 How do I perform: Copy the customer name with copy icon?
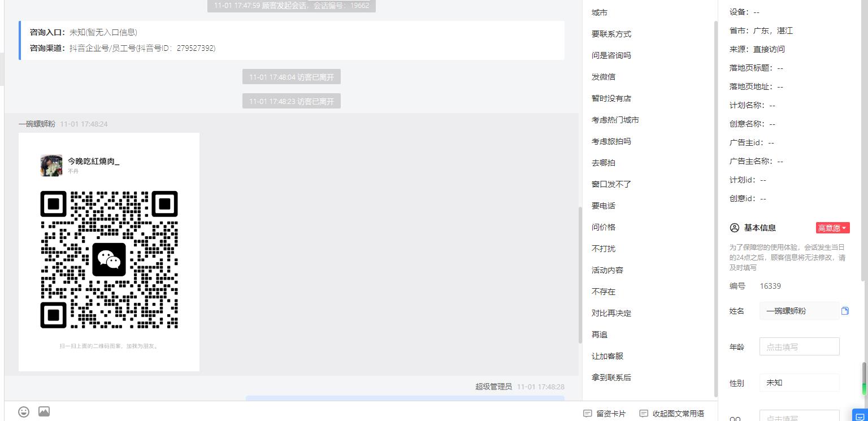point(845,311)
